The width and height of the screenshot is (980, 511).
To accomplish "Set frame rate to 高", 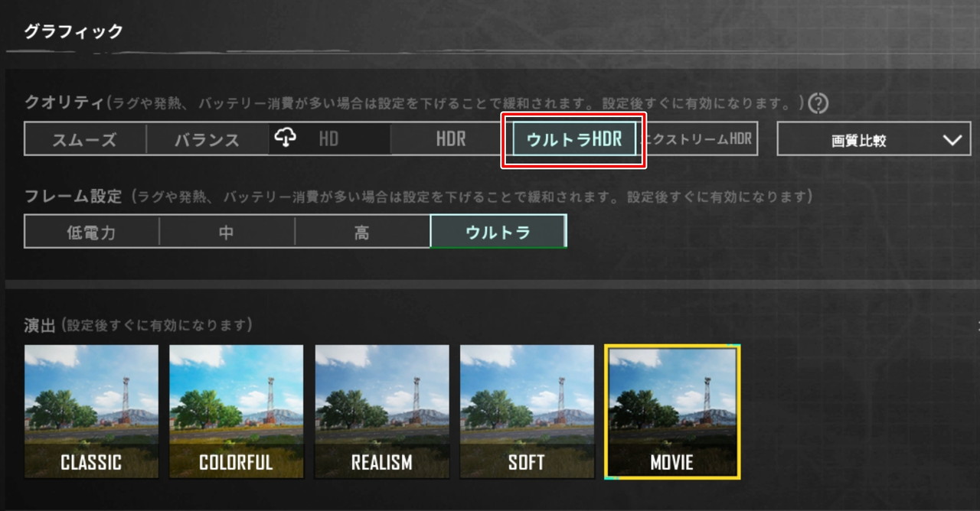I will pos(362,232).
